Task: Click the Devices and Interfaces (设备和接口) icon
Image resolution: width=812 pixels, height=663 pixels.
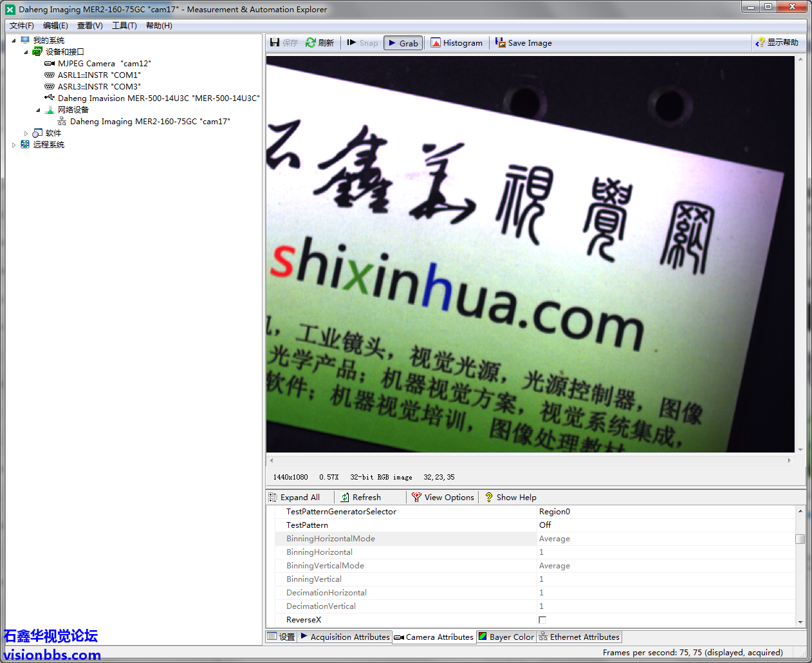Action: [37, 51]
